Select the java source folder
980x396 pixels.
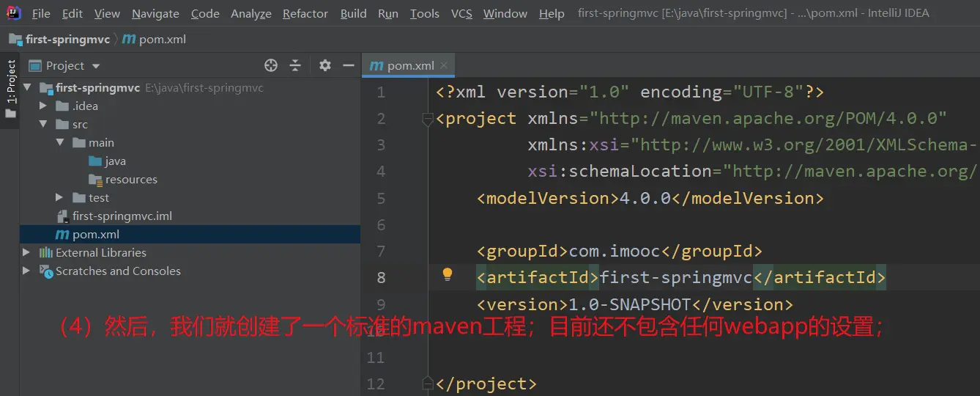[x=116, y=161]
